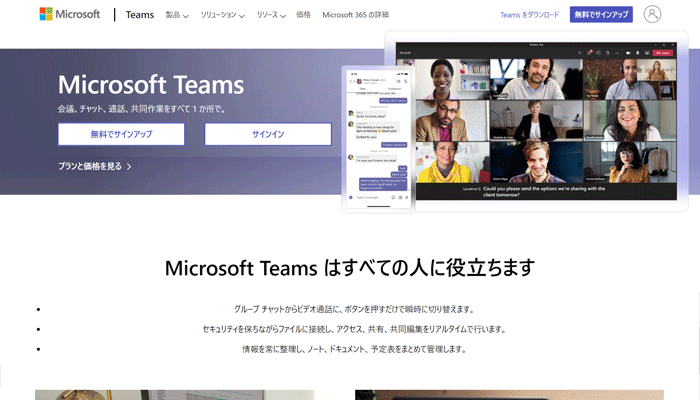
Task: Expand the リソース dropdown menu
Action: tap(271, 15)
